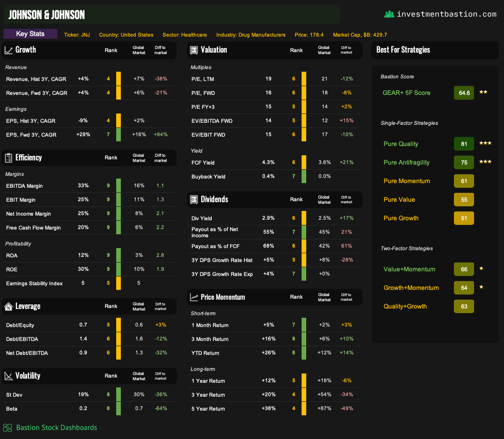Select the Pure Growth strategy
This screenshot has height=439, width=504.
[401, 218]
